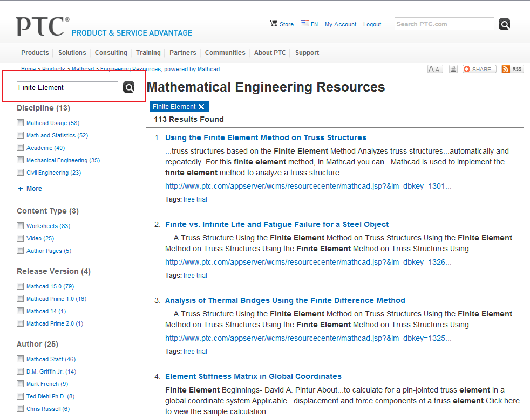This screenshot has height=420, width=530.
Task: Check the Mathcad Prime 1.0 (16) checkbox
Action: (21, 299)
